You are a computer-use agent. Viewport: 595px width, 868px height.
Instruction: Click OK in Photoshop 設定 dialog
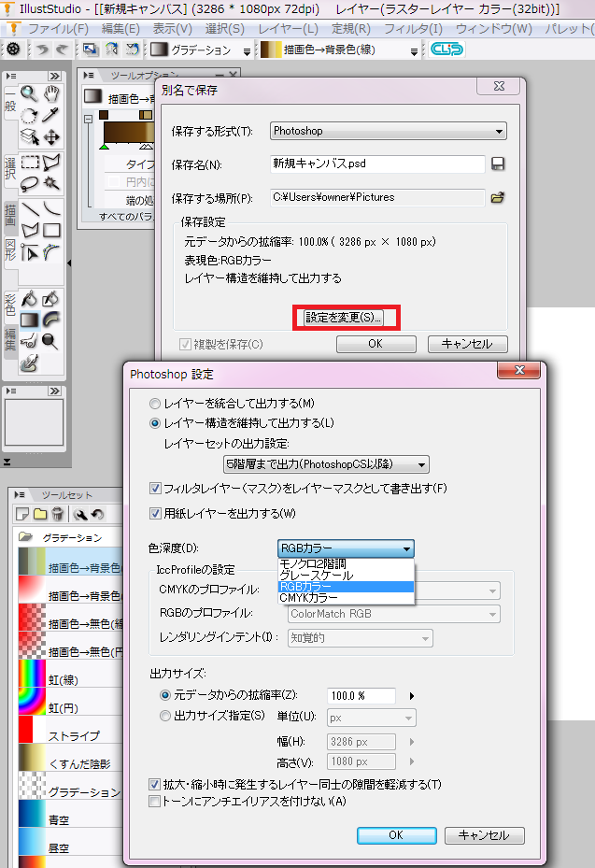(395, 834)
